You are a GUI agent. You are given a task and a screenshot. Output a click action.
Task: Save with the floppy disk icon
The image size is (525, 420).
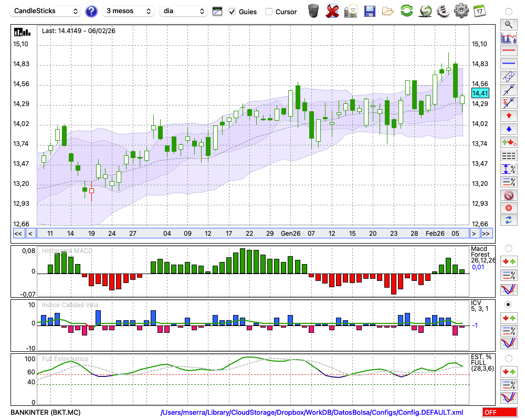pos(370,12)
